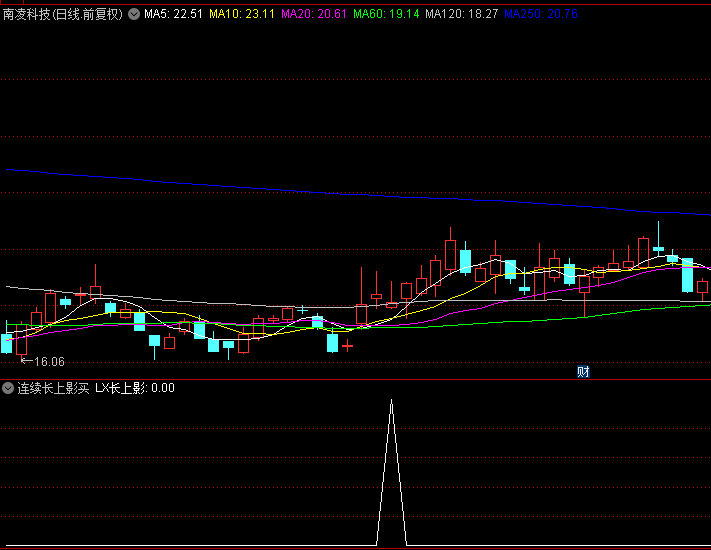This screenshot has width=711, height=550.
Task: Open dropdown arrow next to 南凌科技 title
Action: click(x=134, y=14)
